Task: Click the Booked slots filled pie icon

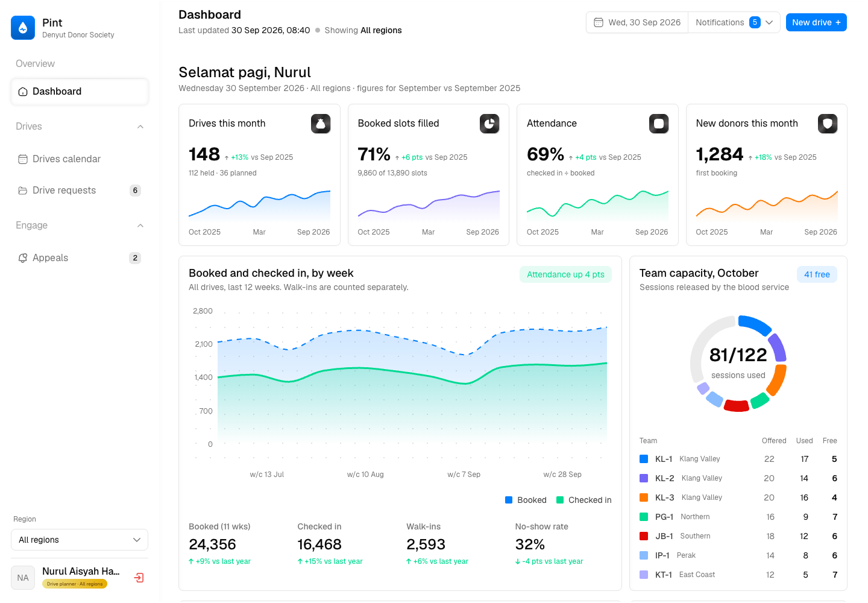Action: pos(489,124)
